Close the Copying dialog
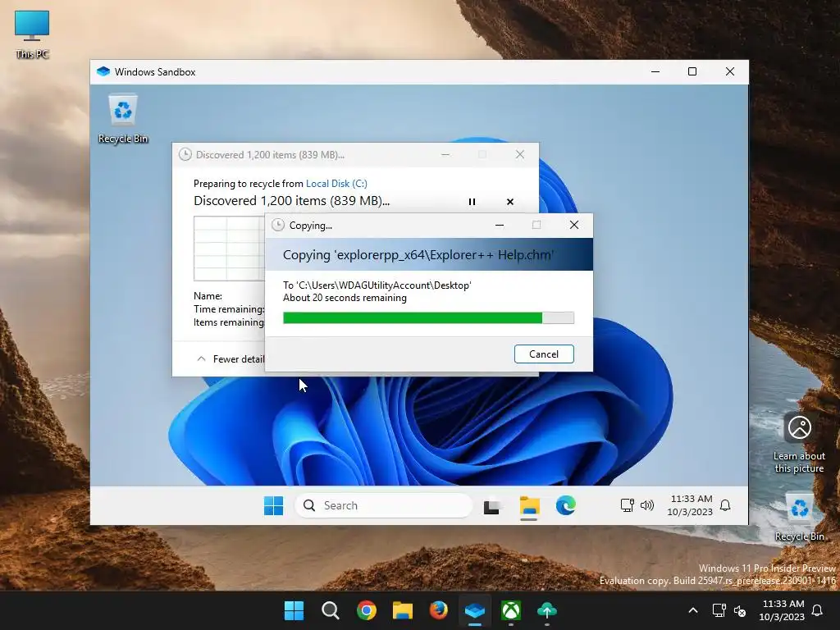This screenshot has width=840, height=630. pos(573,225)
